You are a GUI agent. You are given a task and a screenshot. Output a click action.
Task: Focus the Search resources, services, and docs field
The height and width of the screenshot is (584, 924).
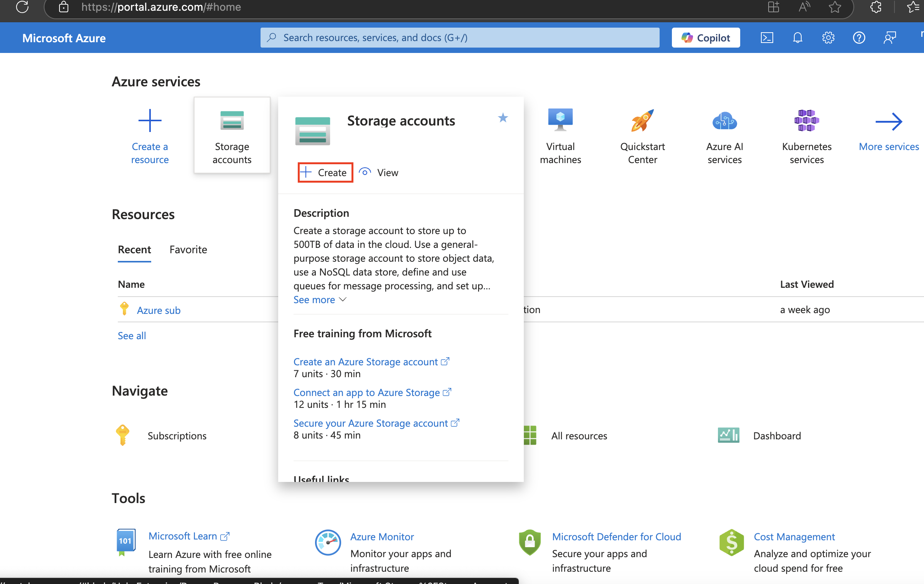click(x=460, y=38)
